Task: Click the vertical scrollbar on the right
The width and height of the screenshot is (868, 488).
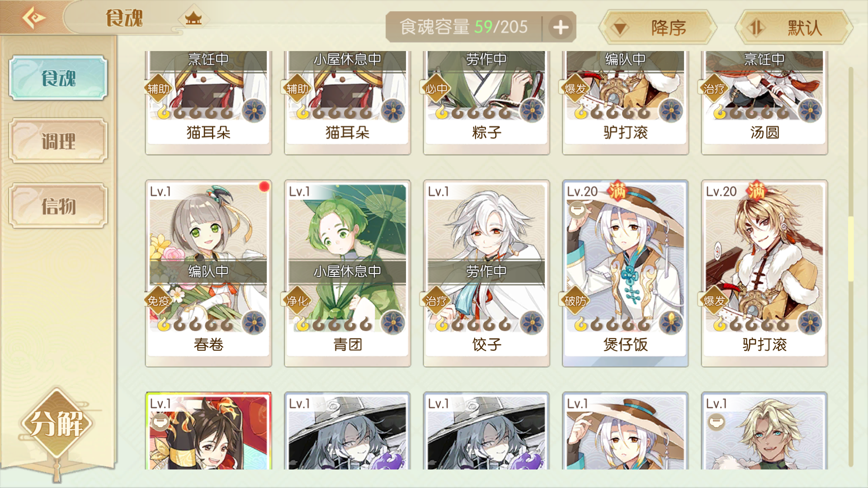Action: pos(850,267)
